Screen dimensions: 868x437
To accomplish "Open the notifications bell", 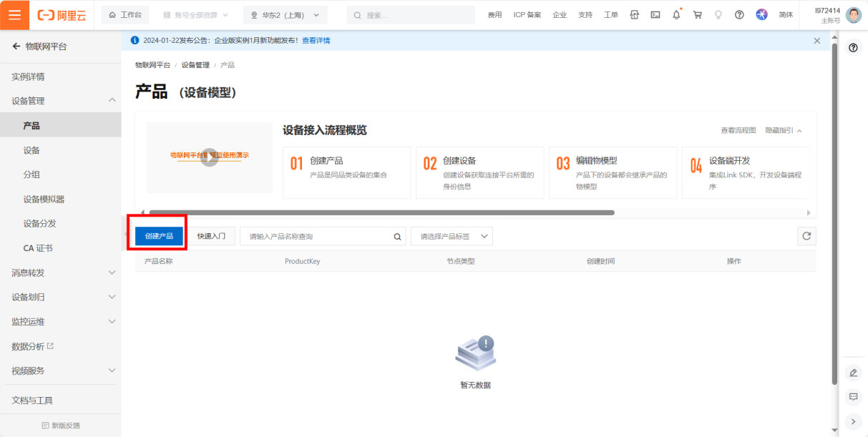I will click(676, 15).
